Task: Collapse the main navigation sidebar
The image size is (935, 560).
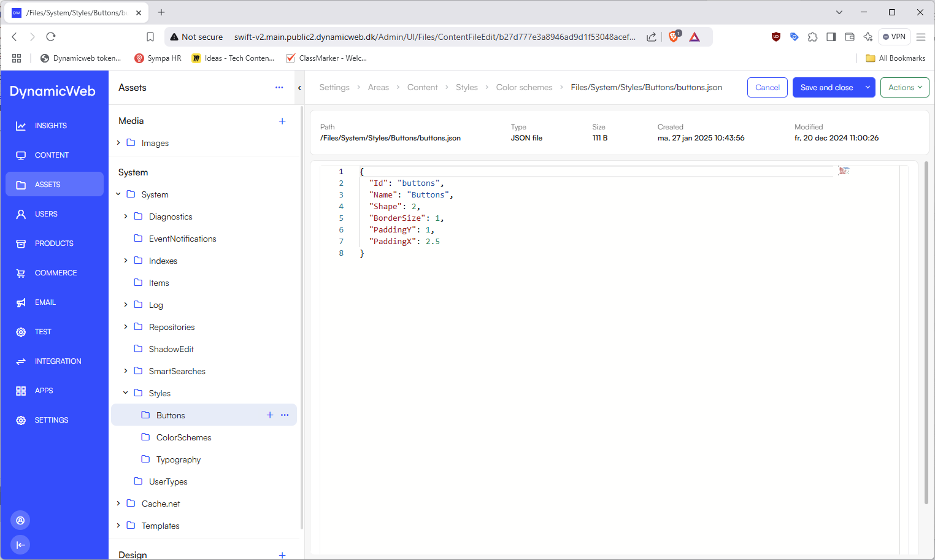Action: (x=20, y=545)
